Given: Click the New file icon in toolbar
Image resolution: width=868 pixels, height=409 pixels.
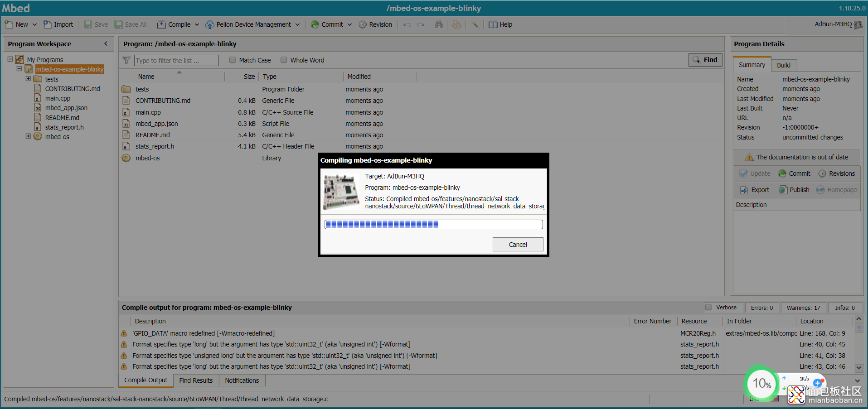Looking at the screenshot, I should pos(9,24).
